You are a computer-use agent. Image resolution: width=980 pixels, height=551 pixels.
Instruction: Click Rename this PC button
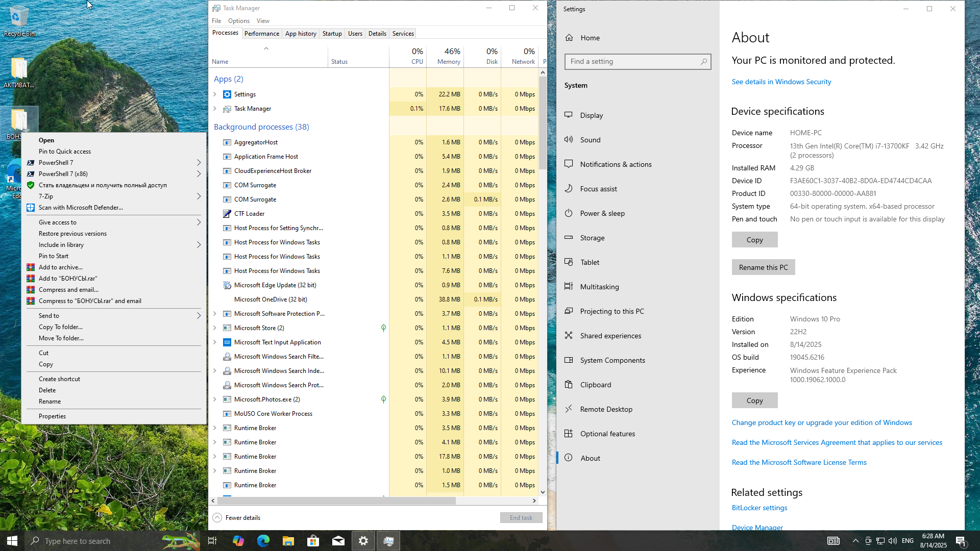[x=763, y=267]
